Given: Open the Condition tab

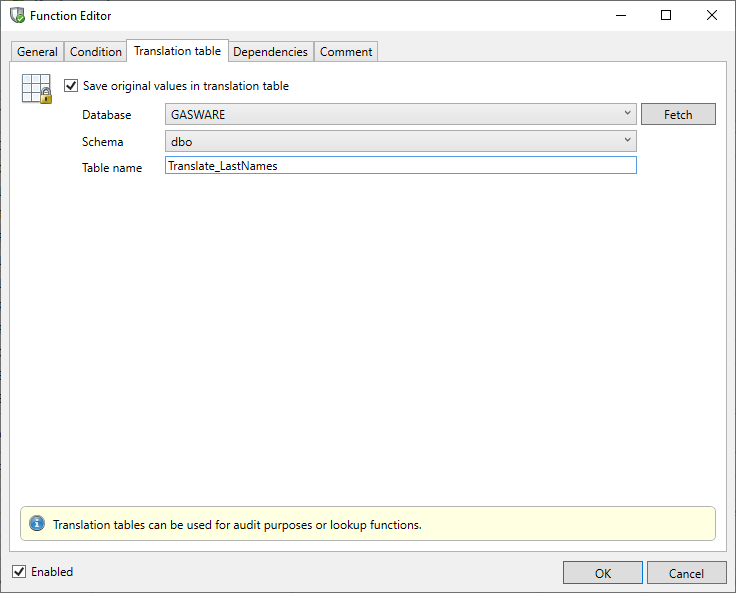Looking at the screenshot, I should pyautogui.click(x=96, y=52).
